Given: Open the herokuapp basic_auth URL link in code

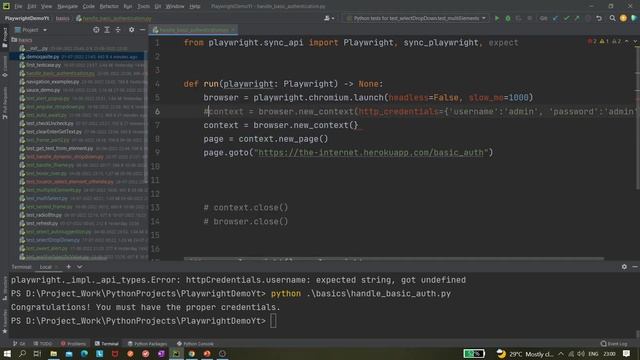Looking at the screenshot, I should (x=371, y=153).
